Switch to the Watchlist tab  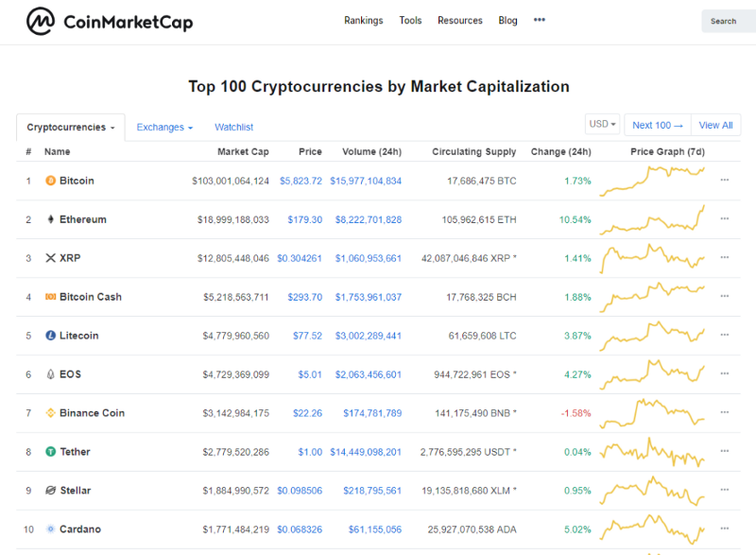(x=233, y=128)
